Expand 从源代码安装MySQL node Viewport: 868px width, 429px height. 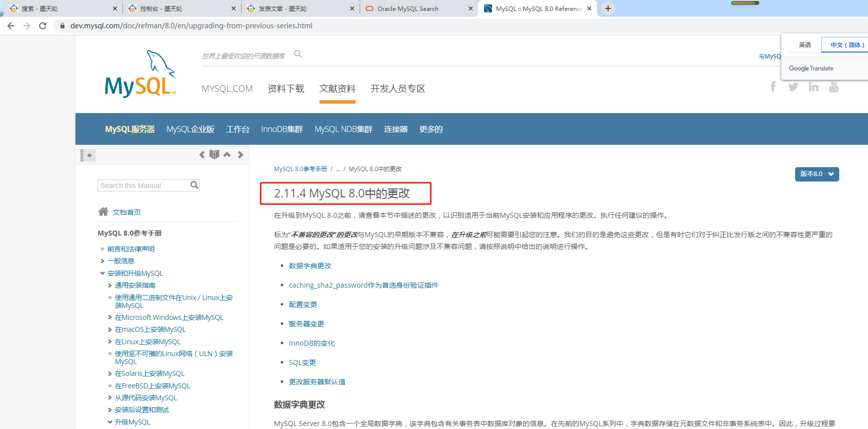click(110, 398)
